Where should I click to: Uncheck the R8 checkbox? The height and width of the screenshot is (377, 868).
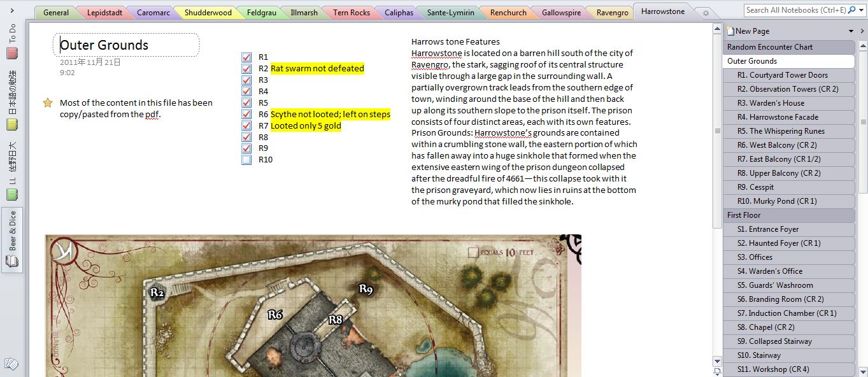tap(246, 137)
